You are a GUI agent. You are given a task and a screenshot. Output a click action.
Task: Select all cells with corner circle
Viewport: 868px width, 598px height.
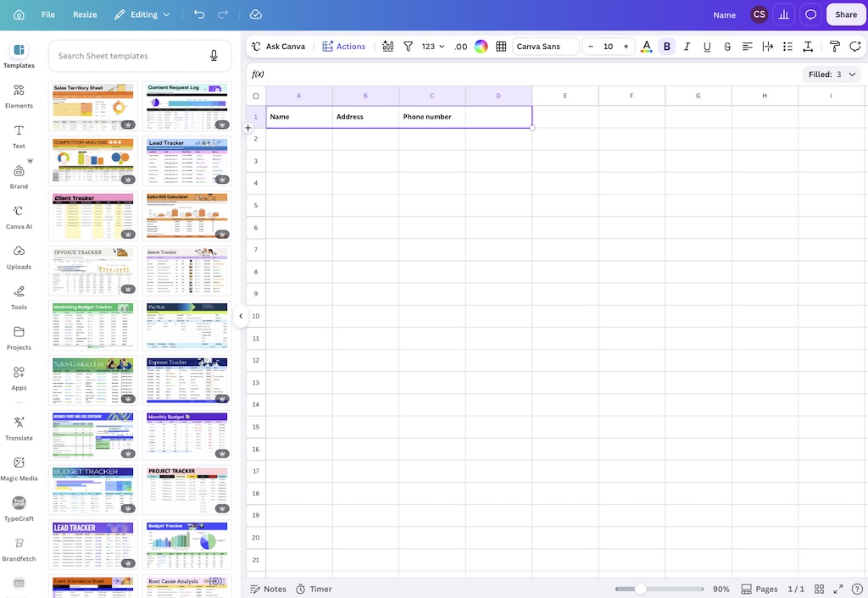256,96
